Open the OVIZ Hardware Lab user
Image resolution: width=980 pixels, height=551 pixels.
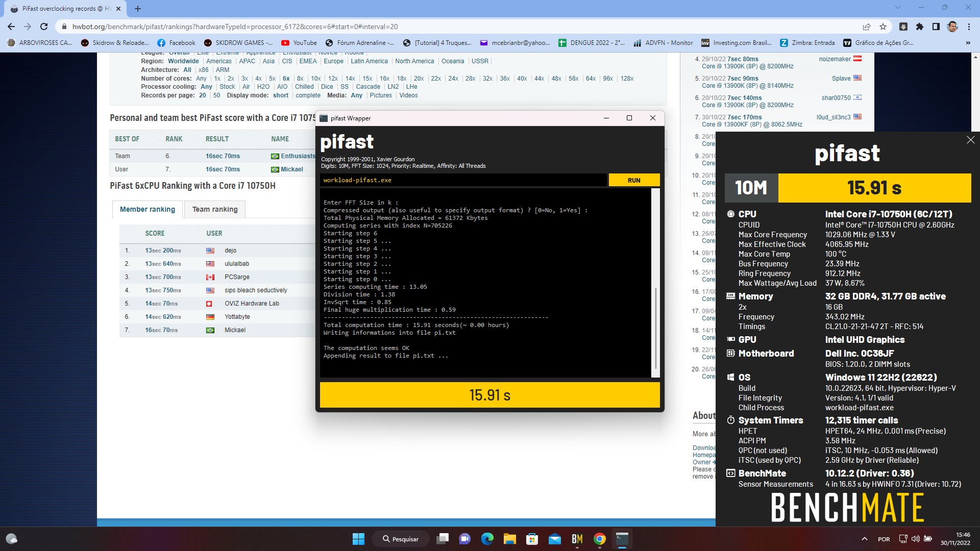tap(252, 304)
